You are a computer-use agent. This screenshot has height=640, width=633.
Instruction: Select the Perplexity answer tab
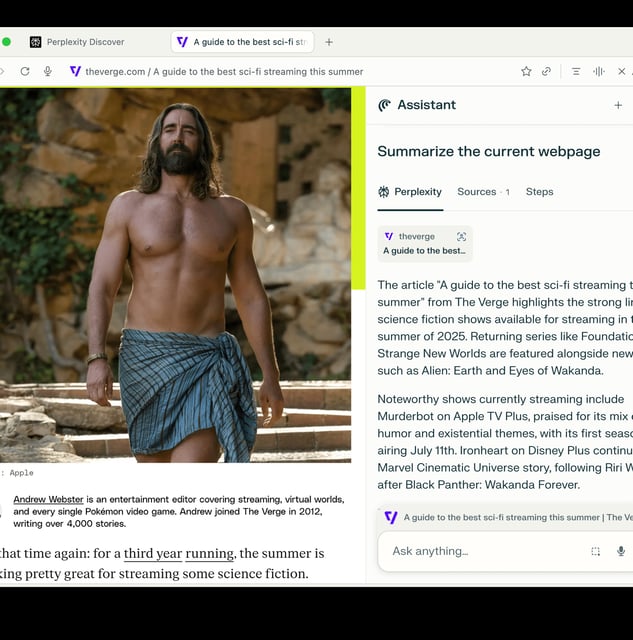410,192
